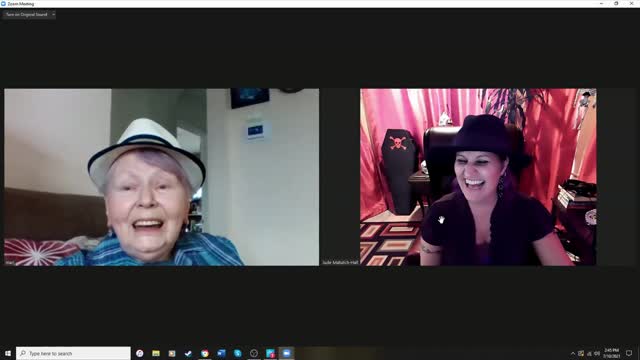Open Skype from the taskbar

click(x=238, y=353)
